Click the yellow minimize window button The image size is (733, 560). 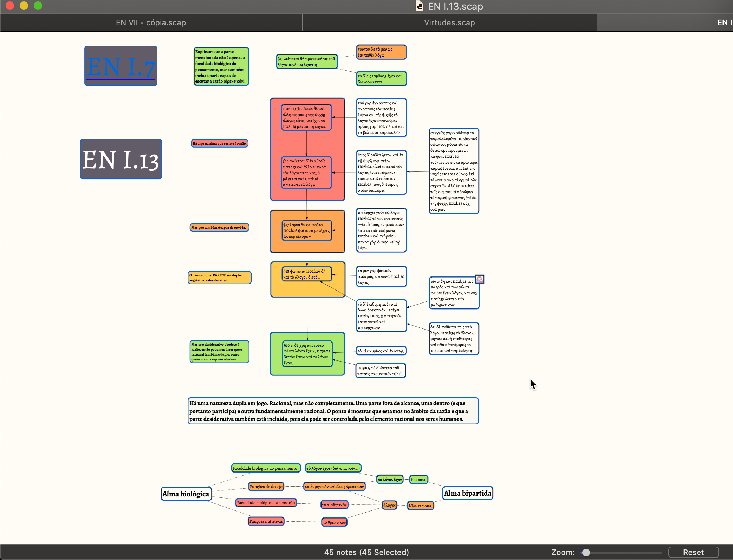[x=24, y=6]
